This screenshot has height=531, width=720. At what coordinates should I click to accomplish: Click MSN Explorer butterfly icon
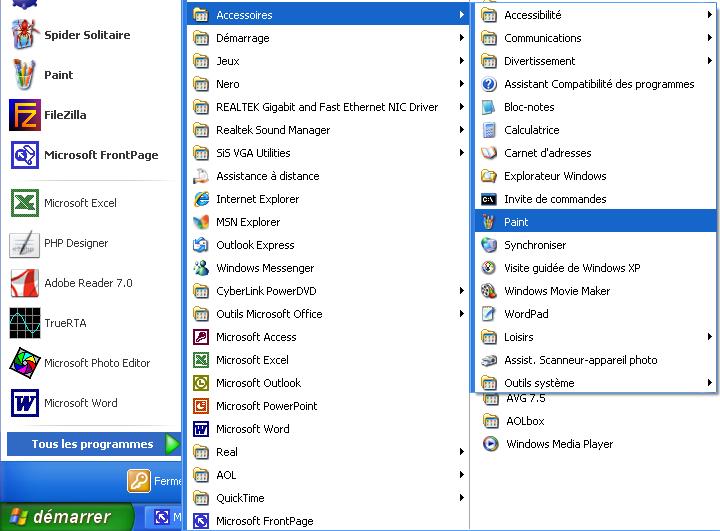tap(201, 222)
